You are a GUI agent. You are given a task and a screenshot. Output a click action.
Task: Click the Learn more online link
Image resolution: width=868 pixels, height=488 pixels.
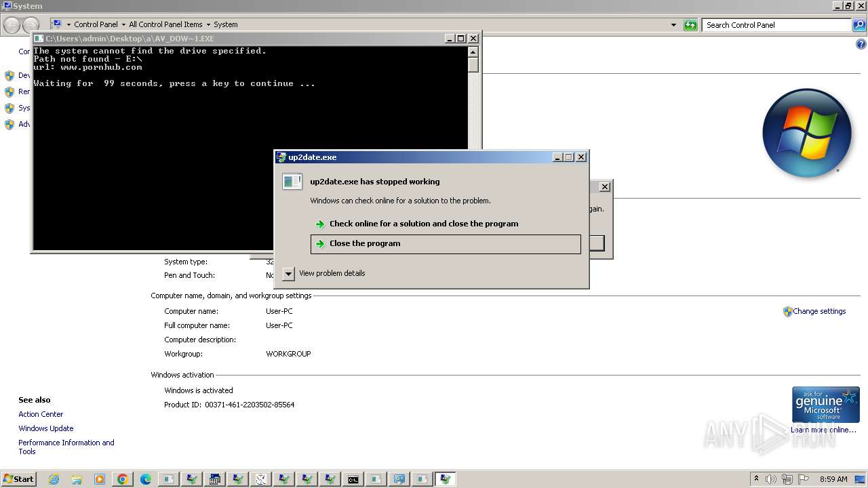tap(823, 430)
